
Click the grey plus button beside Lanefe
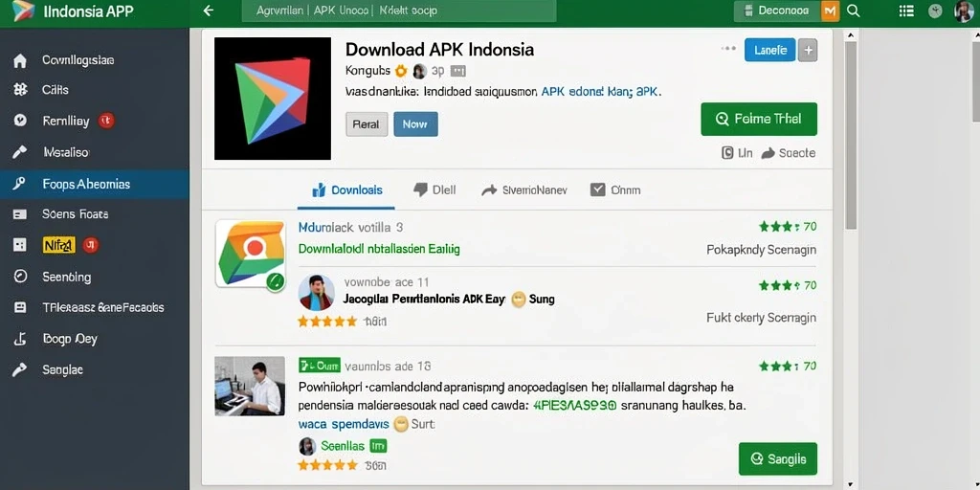click(x=808, y=50)
